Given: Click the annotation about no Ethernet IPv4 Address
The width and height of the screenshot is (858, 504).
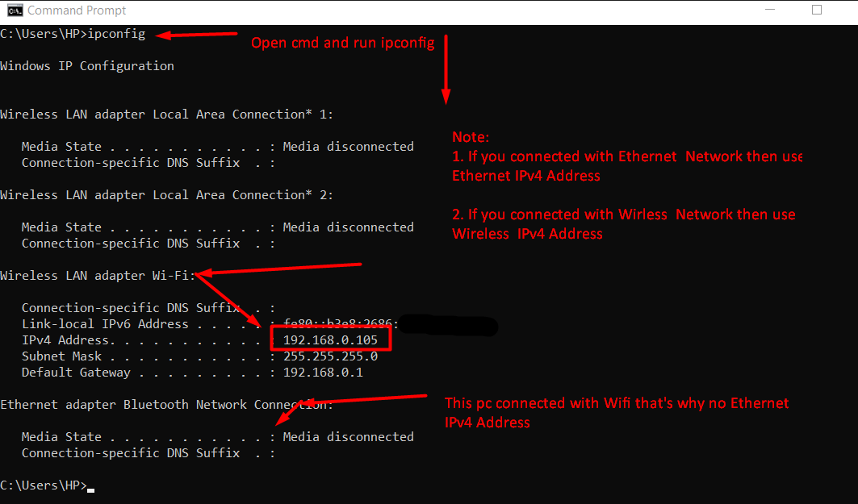Looking at the screenshot, I should pyautogui.click(x=616, y=412).
